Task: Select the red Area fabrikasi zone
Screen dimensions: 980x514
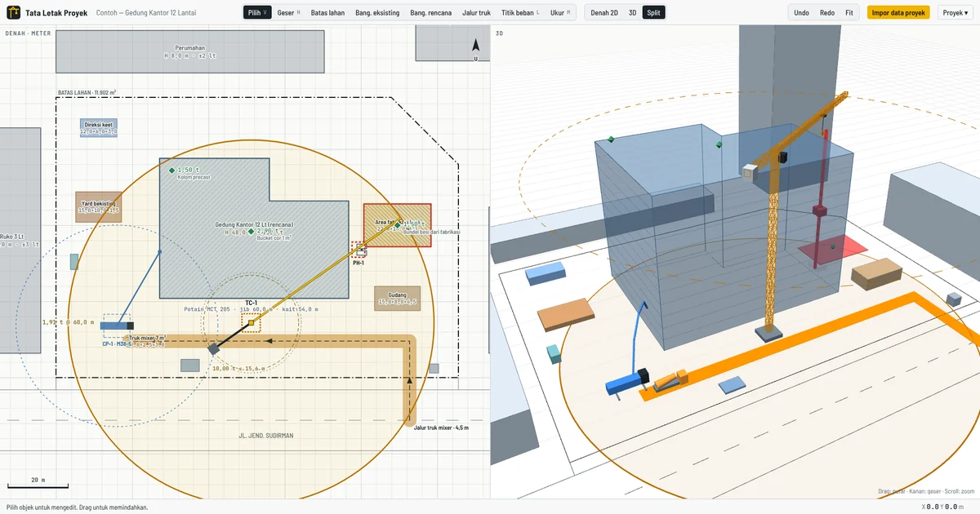Action: (398, 225)
